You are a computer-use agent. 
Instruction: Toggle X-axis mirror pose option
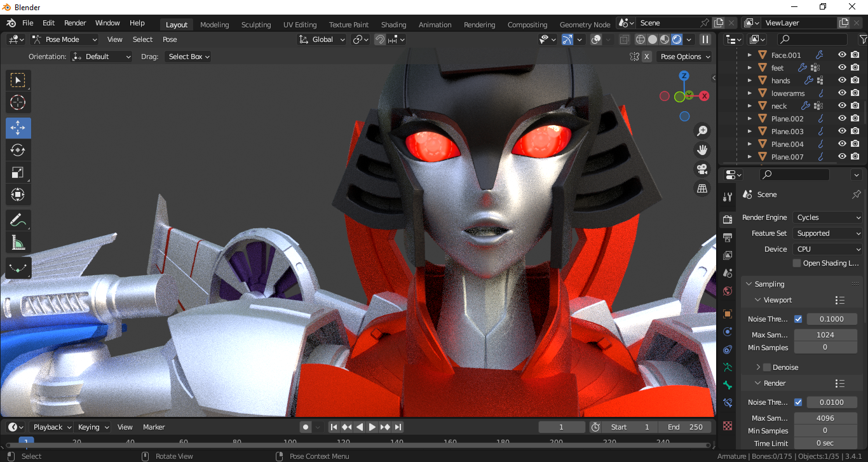[647, 57]
